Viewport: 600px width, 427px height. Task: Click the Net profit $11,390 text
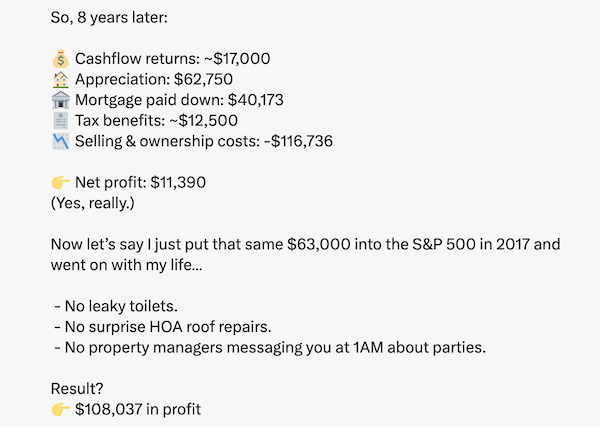click(140, 183)
